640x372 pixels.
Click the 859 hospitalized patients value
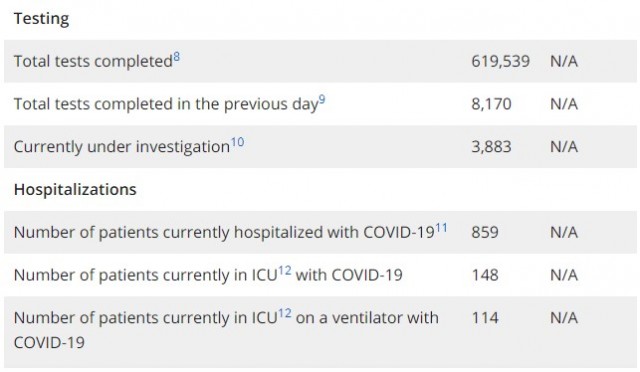[x=485, y=232]
